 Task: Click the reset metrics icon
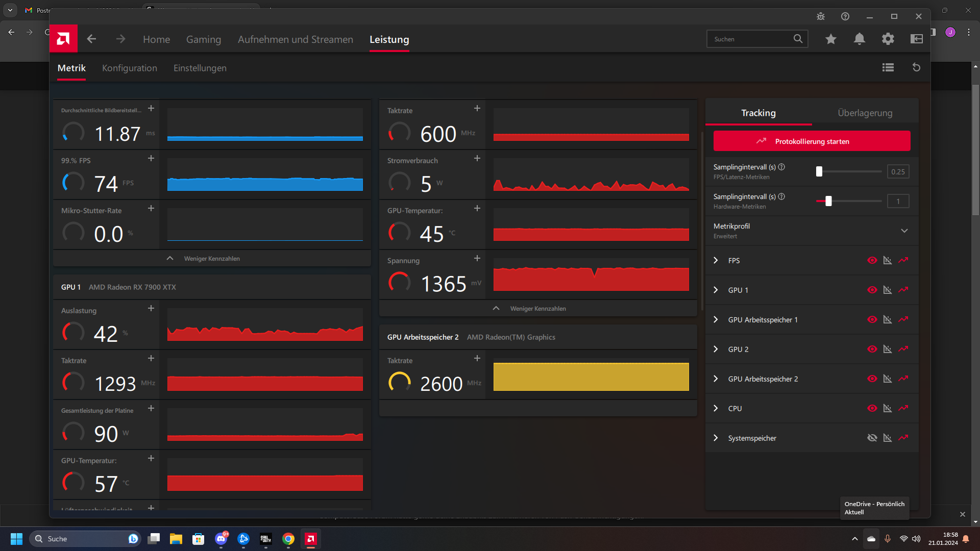[x=917, y=67]
